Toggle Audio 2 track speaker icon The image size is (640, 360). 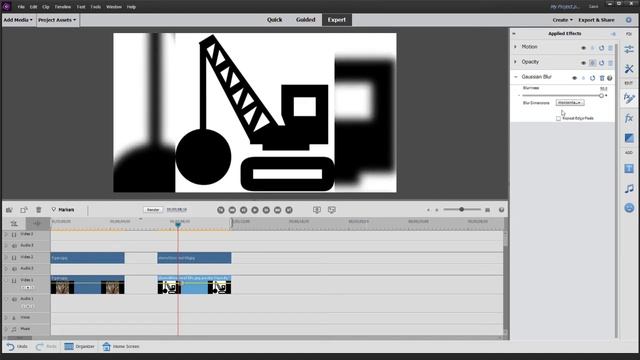14,269
